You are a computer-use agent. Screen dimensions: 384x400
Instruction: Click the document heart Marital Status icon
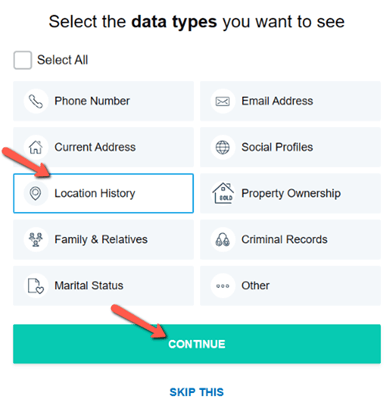(36, 286)
